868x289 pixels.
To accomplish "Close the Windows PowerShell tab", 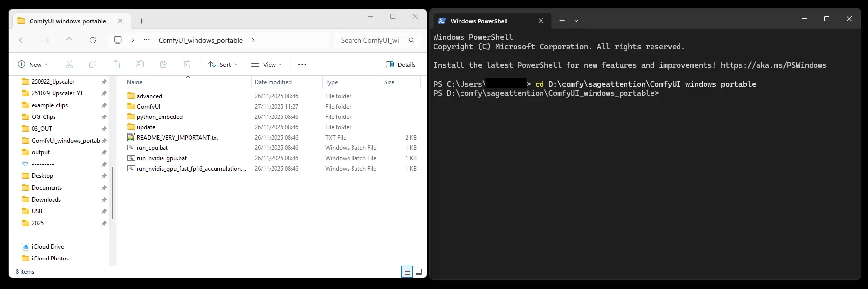I will [541, 21].
